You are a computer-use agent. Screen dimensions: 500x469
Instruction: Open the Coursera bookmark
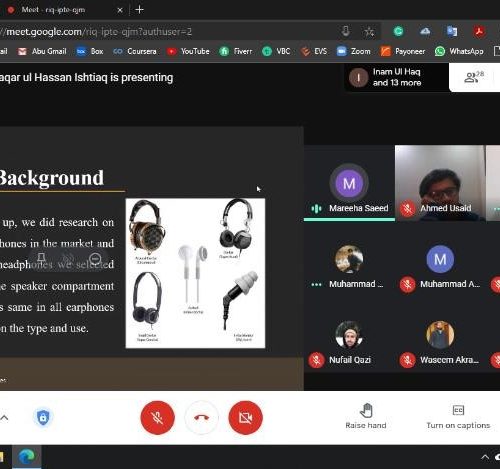coord(135,51)
